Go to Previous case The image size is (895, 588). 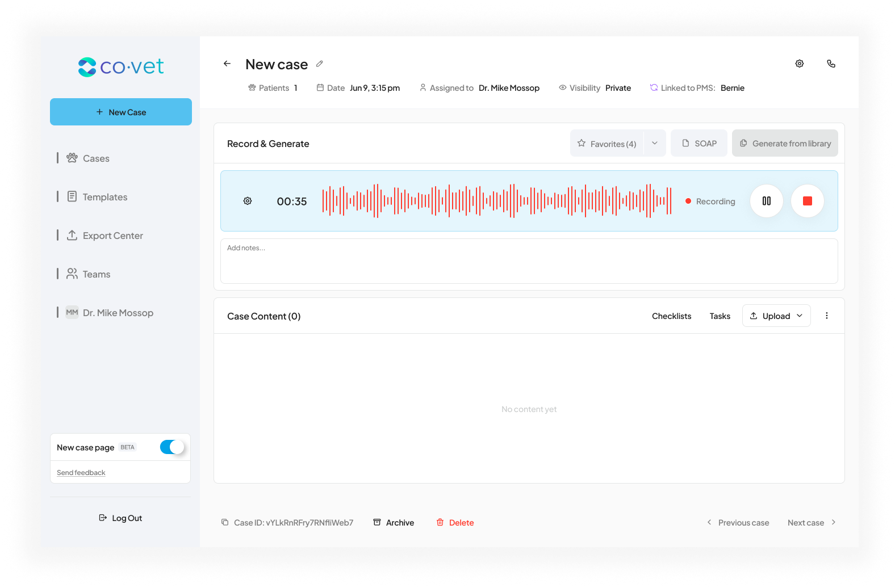tap(738, 522)
